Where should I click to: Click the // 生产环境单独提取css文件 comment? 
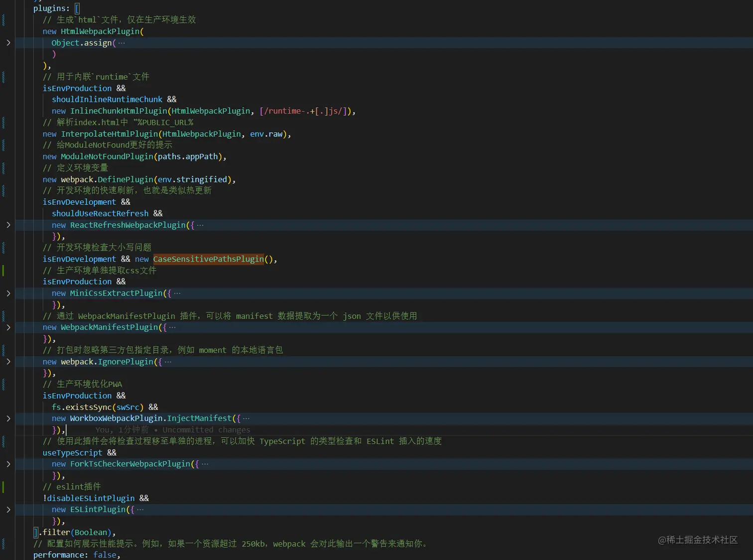(x=100, y=271)
